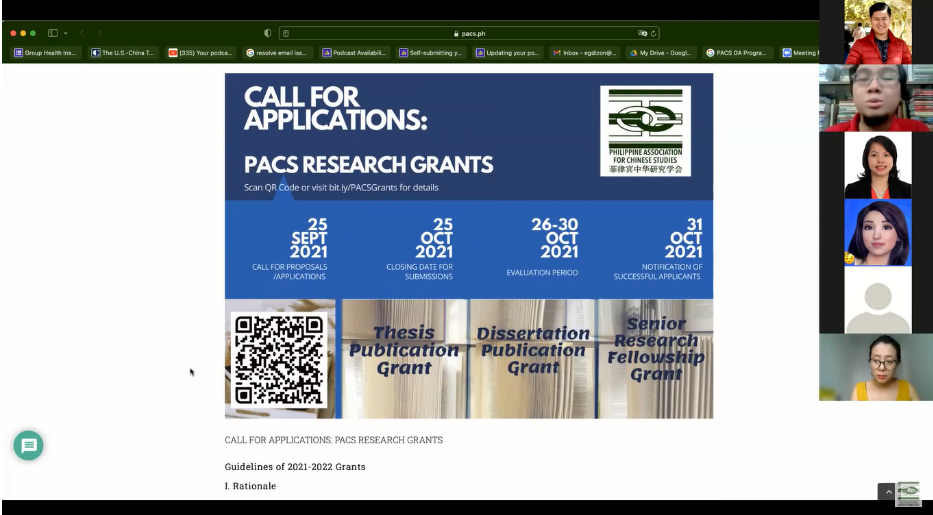The height and width of the screenshot is (515, 933).
Task: Click the Senior Research Fellowship Grant panel
Action: click(x=656, y=359)
